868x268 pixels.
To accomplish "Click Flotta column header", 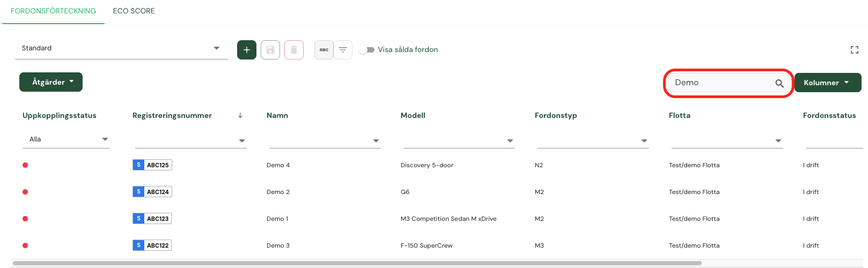I will [680, 115].
